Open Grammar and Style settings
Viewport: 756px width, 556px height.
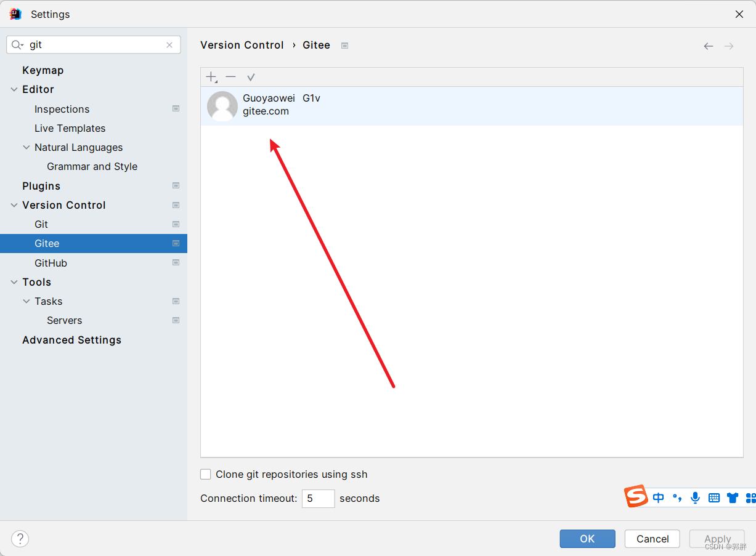(x=92, y=166)
